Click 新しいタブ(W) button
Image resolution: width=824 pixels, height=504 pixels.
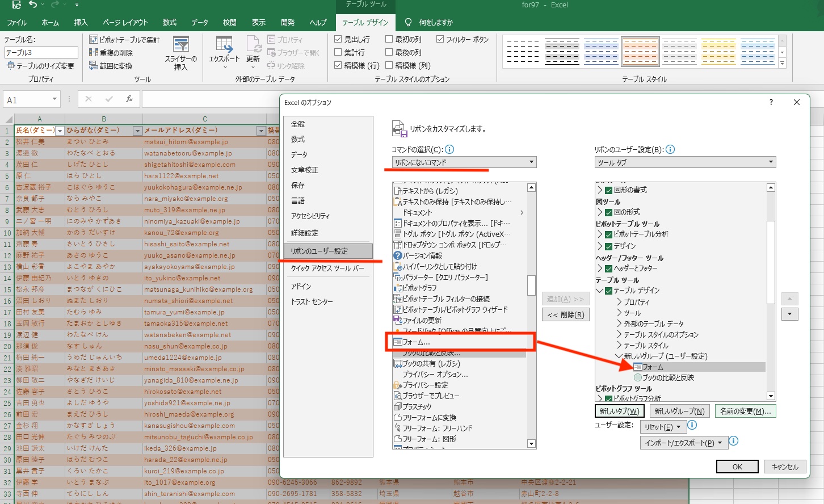(x=620, y=411)
